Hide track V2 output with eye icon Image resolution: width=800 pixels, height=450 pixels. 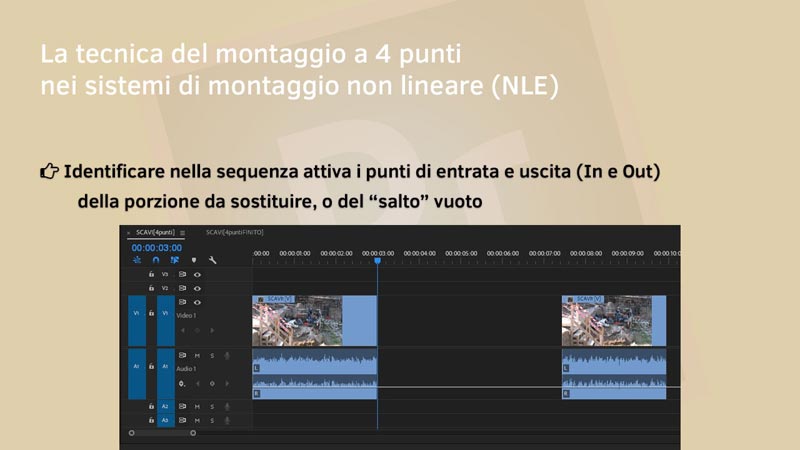coord(197,288)
